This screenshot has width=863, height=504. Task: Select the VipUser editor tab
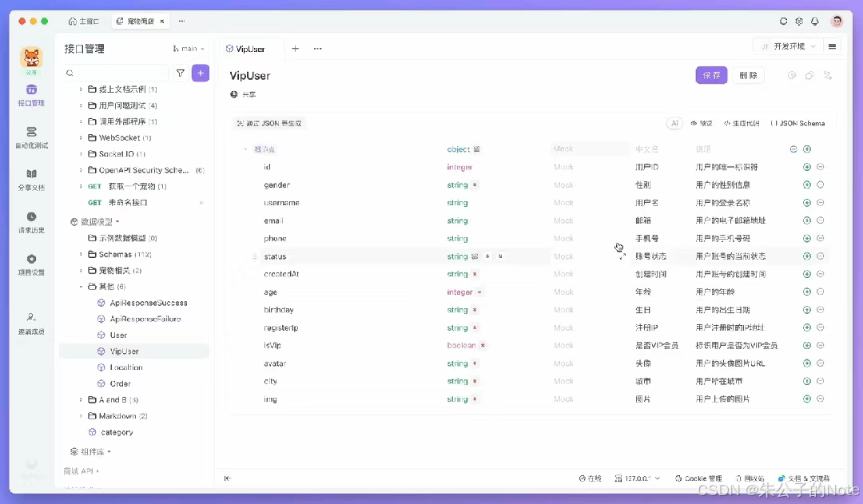(x=245, y=49)
